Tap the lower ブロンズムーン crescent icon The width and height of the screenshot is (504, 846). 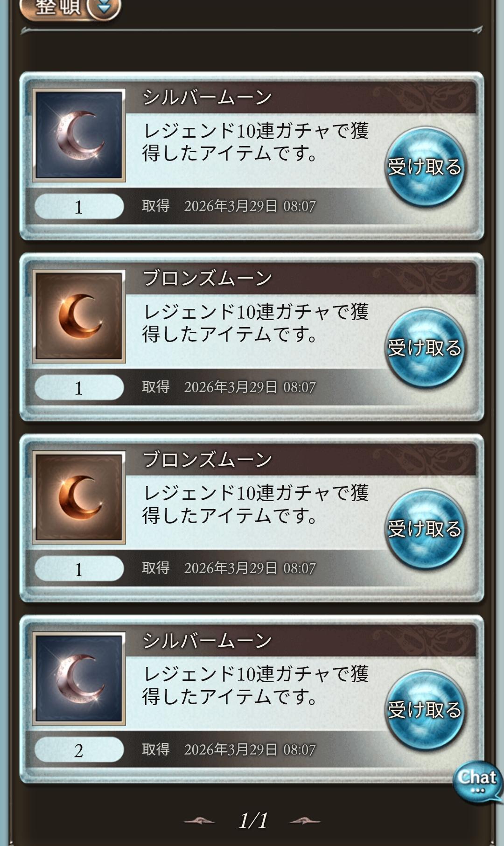click(x=79, y=497)
